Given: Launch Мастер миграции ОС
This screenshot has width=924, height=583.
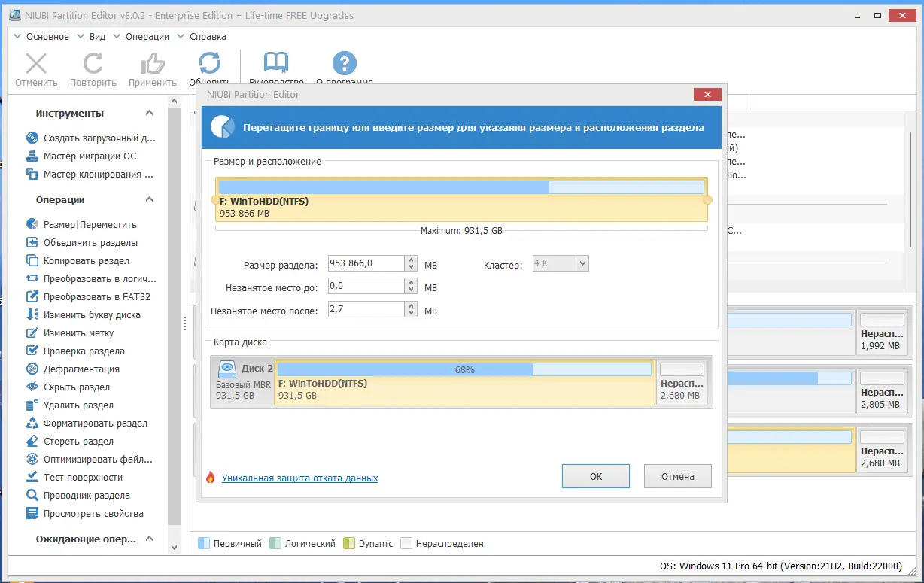Looking at the screenshot, I should coord(81,156).
